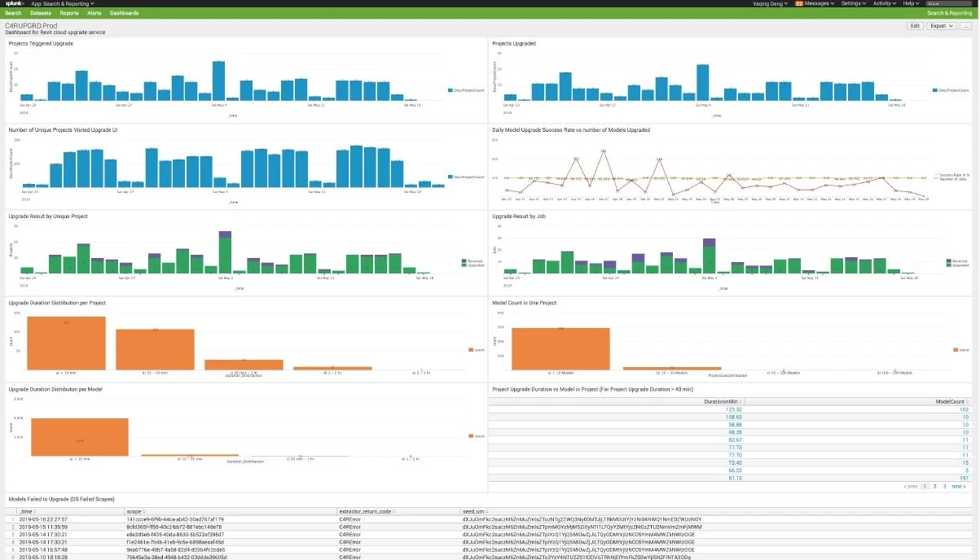980x560 pixels.
Task: Click the 2019-05-16 22:27:57 row time
Action: pos(43,518)
